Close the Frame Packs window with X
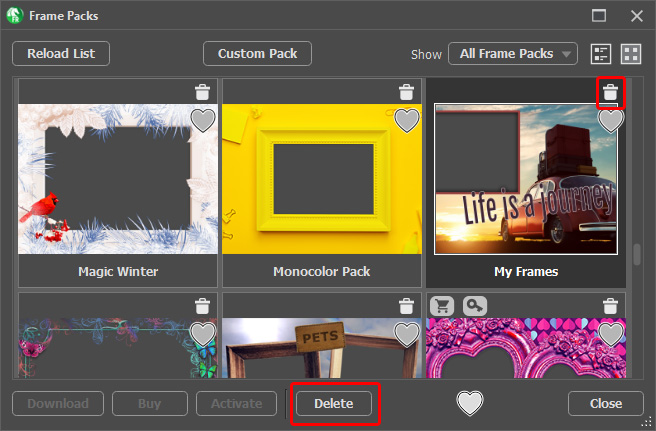 pos(637,16)
